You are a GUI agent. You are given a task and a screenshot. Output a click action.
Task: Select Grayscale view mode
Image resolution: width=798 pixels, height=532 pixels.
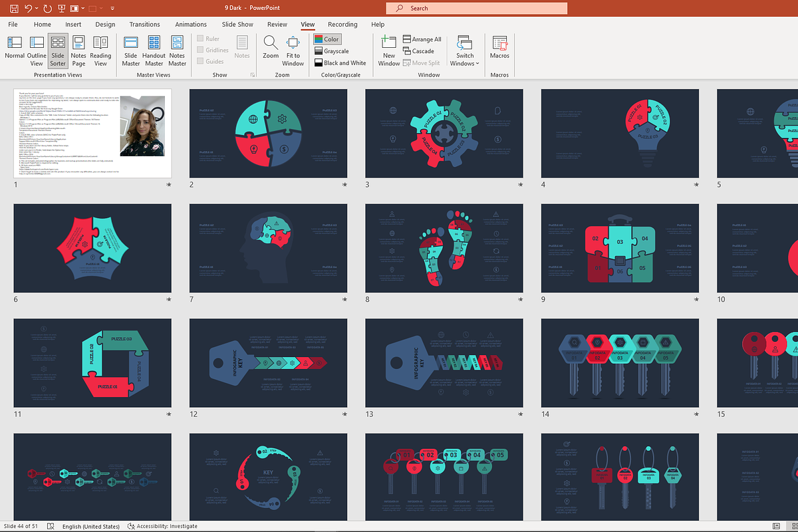[x=331, y=51]
